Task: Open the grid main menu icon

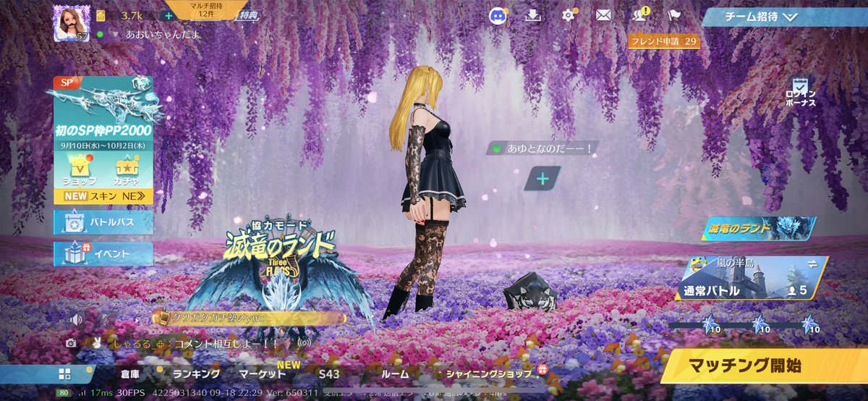Action: pyautogui.click(x=65, y=374)
